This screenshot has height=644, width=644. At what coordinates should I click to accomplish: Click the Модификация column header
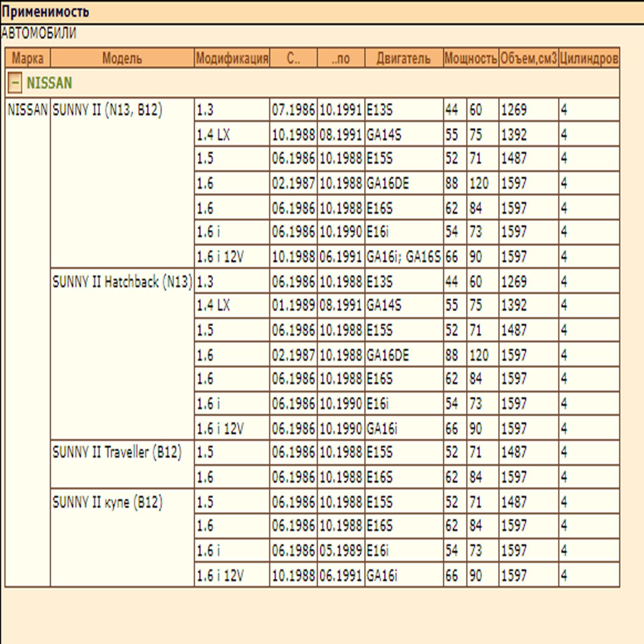point(232,58)
